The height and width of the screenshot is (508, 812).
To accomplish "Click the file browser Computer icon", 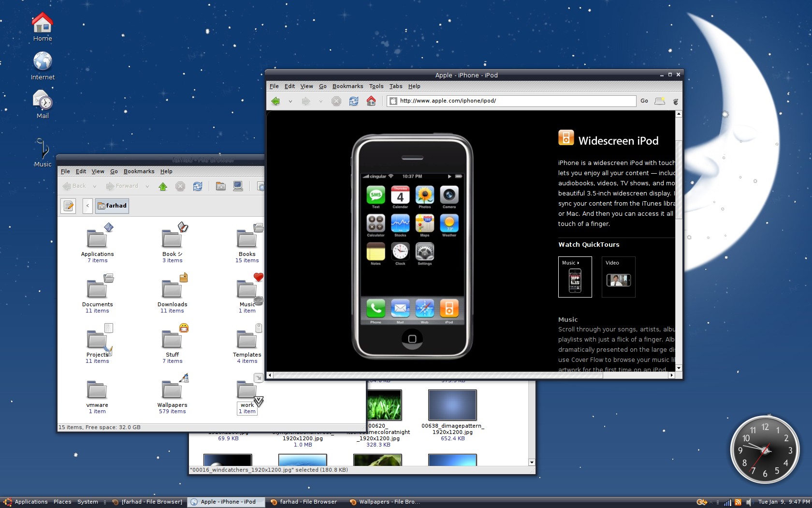I will click(x=238, y=186).
